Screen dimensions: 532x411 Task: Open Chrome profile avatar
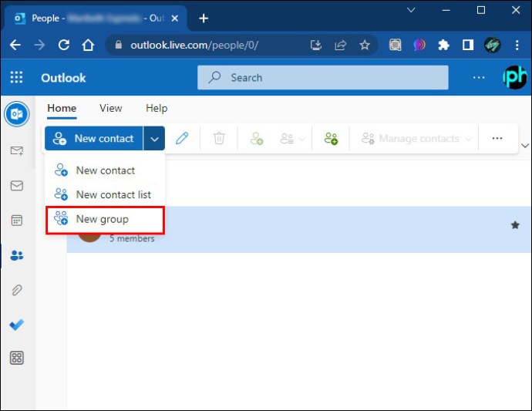coord(493,45)
